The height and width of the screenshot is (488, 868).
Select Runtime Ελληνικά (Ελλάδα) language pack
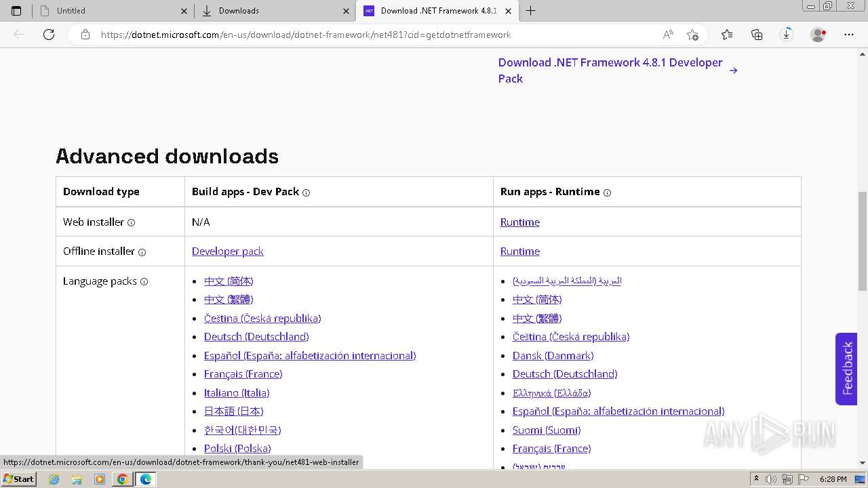[551, 392]
